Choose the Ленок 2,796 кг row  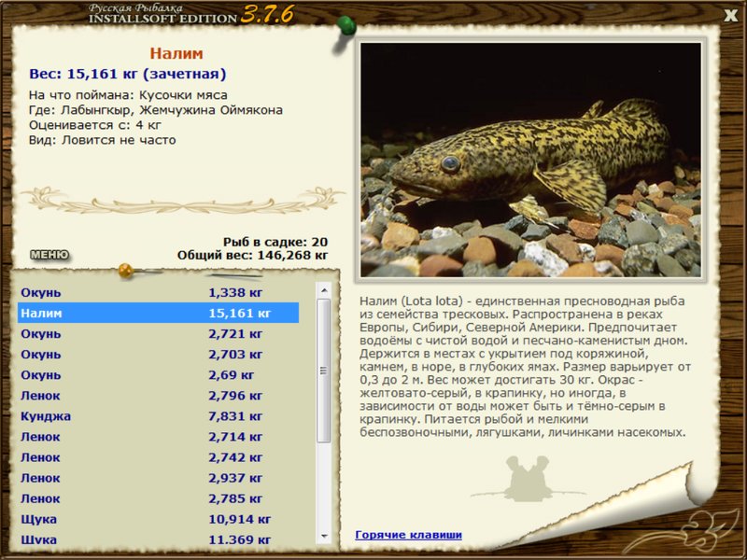pyautogui.click(x=158, y=396)
